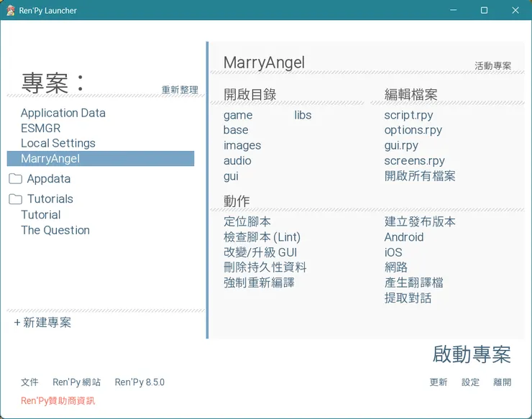Select the Tutorial project
Screen dimensions: 532x419
pos(41,215)
